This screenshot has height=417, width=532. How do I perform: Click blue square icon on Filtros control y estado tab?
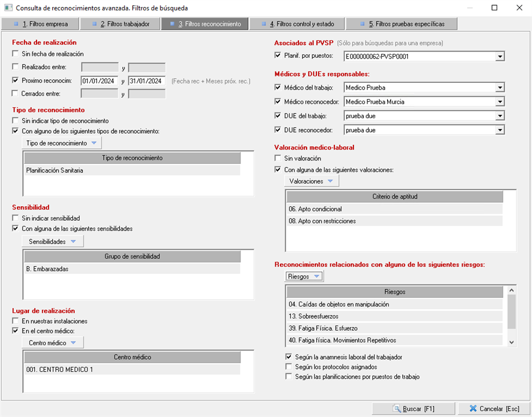point(264,24)
